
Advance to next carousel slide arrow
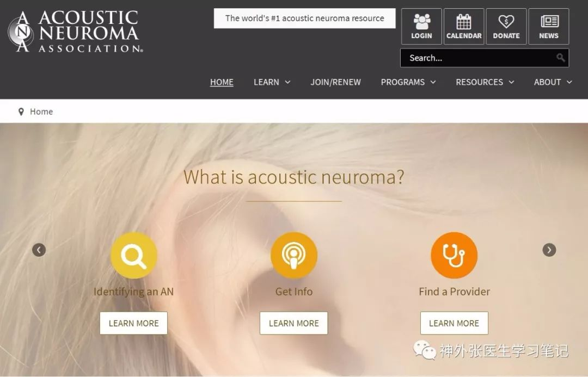(549, 250)
